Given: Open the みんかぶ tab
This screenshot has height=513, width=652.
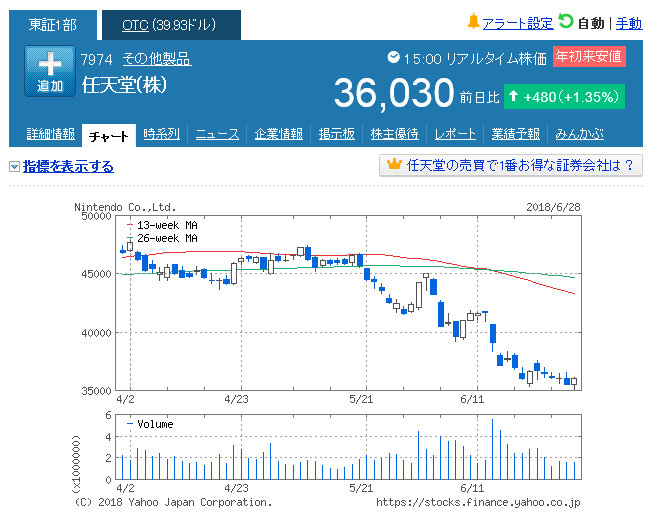Looking at the screenshot, I should [x=580, y=134].
